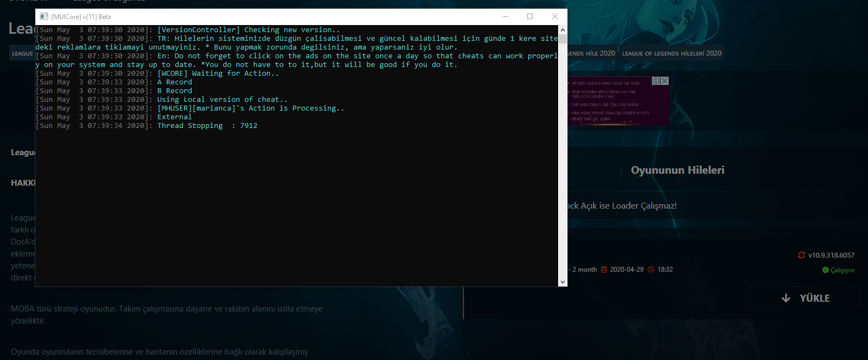
Task: Close the MUICore console window
Action: click(555, 16)
